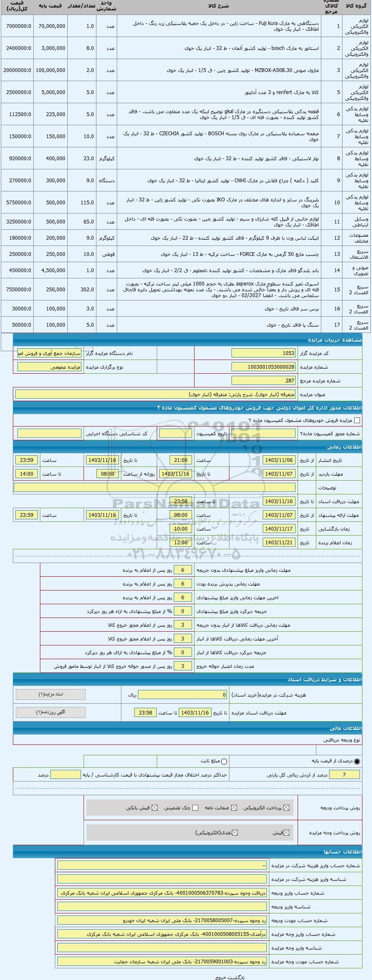Click the asperox اسپری description in row 15
This screenshot has width=372, height=980.
point(222,289)
